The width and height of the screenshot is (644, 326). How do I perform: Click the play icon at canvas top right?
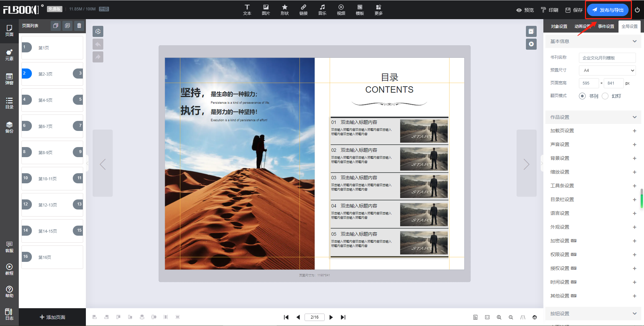tap(531, 44)
